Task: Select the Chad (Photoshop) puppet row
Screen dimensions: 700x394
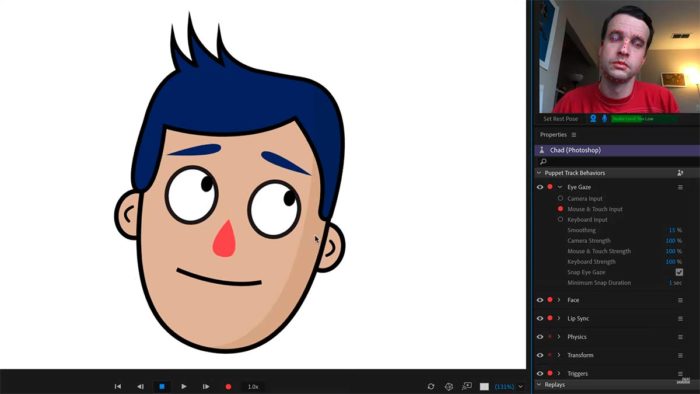Action: click(617, 150)
